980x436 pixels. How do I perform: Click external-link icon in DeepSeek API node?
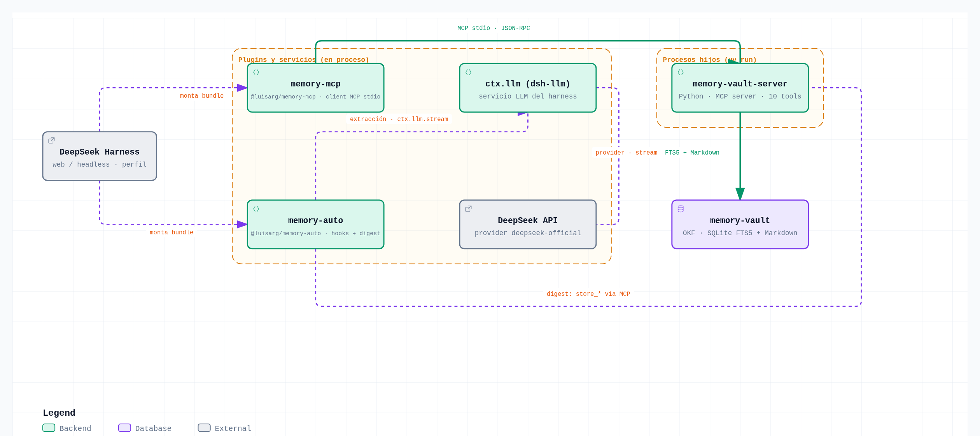(x=468, y=209)
